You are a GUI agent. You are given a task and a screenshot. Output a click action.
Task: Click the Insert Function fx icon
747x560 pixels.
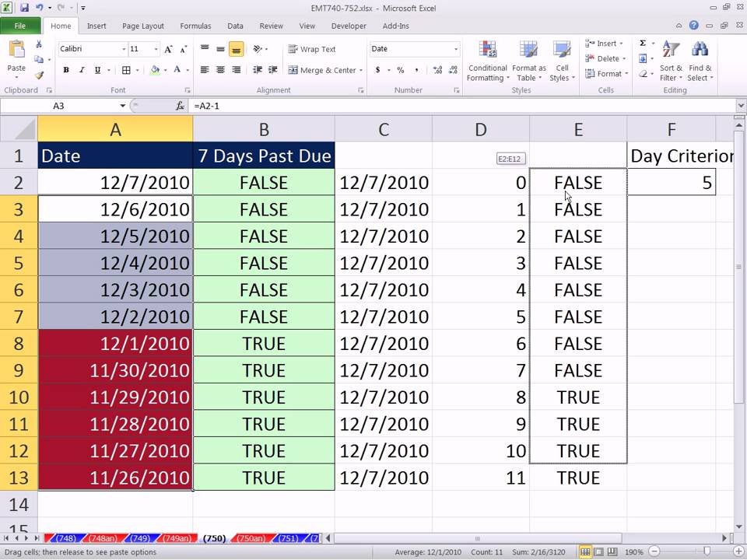(180, 106)
